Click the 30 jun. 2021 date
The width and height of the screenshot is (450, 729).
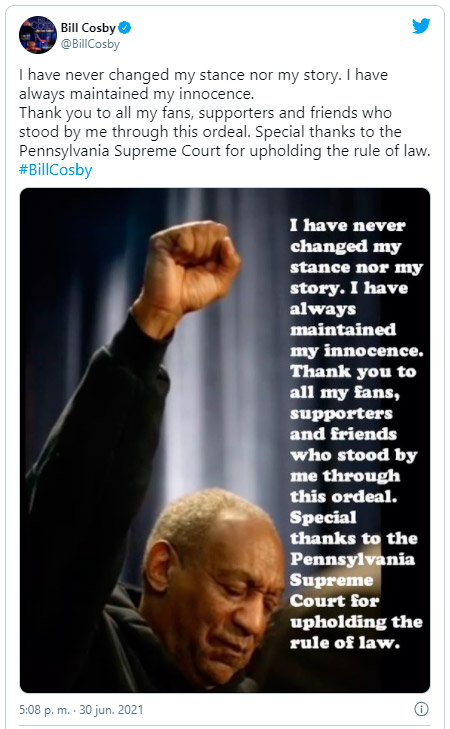click(x=111, y=710)
